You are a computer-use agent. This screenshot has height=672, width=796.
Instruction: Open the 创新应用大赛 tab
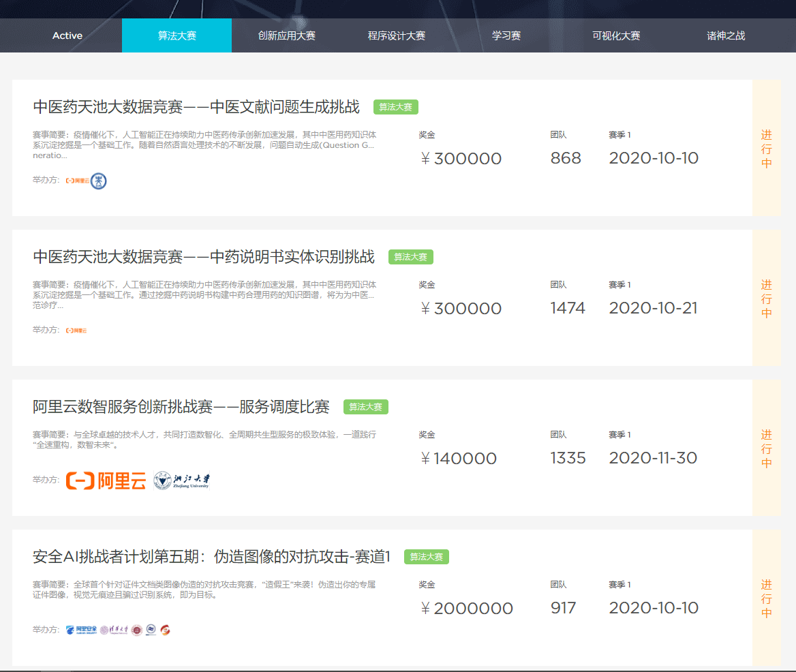coord(286,35)
